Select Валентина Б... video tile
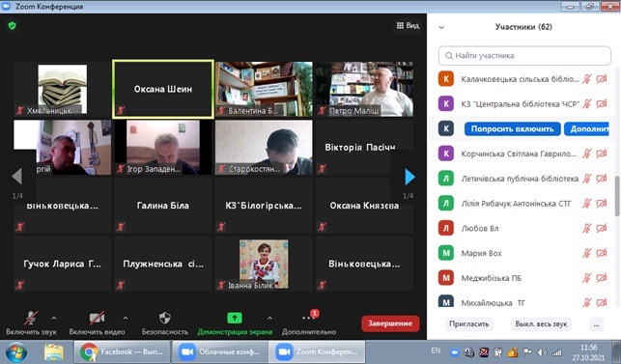Screen dimensions: 621x364 pyautogui.click(x=264, y=89)
